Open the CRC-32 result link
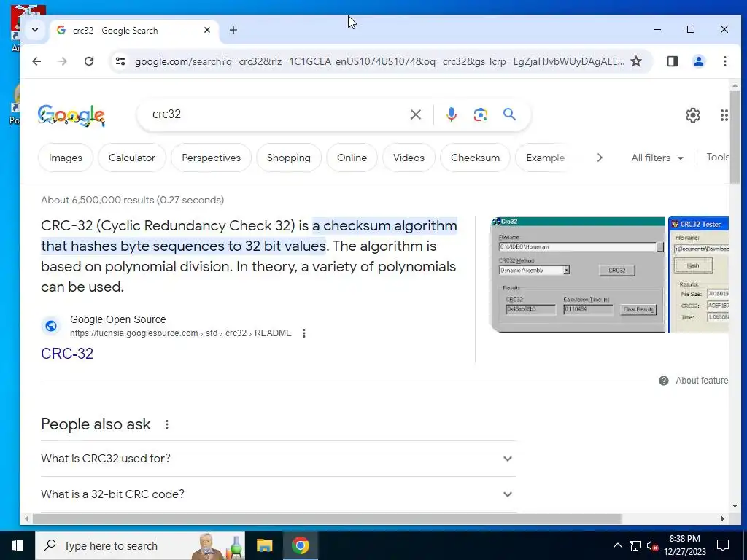This screenshot has width=747, height=560. [x=67, y=354]
